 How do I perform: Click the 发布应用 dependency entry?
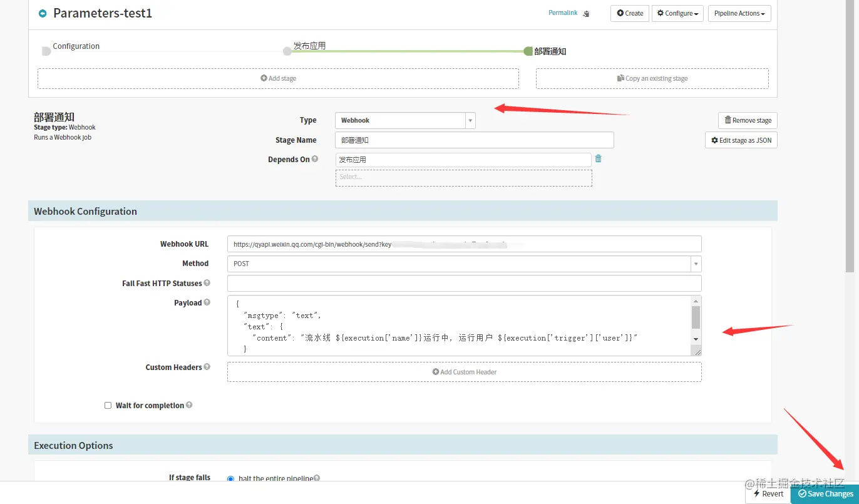tap(463, 160)
